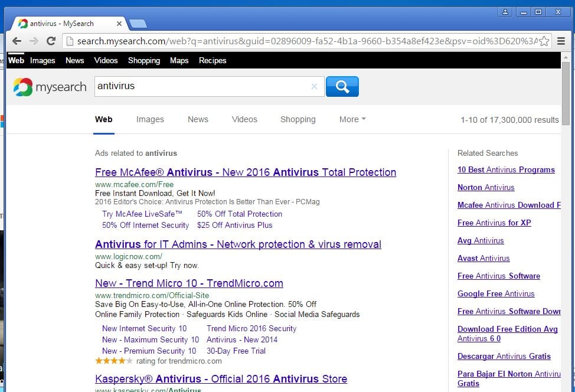The width and height of the screenshot is (575, 392).
Task: Select Recipes in the black top bar
Action: click(213, 60)
